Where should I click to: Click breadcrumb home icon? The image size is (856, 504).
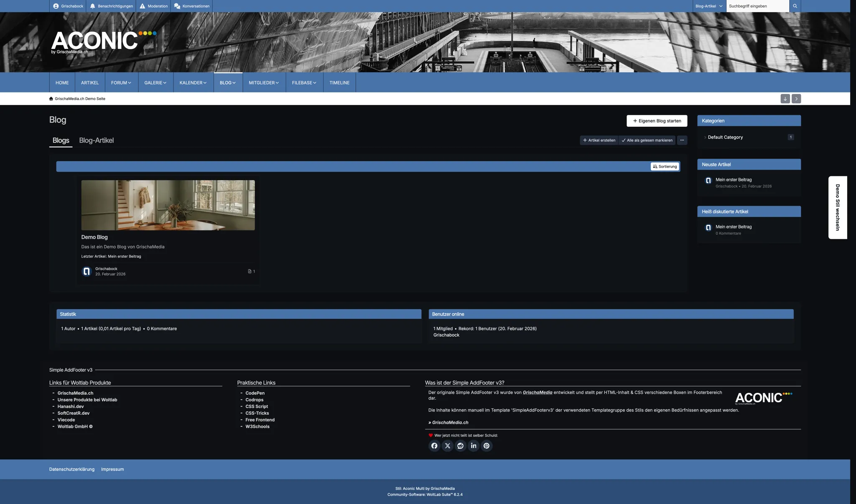tap(51, 99)
